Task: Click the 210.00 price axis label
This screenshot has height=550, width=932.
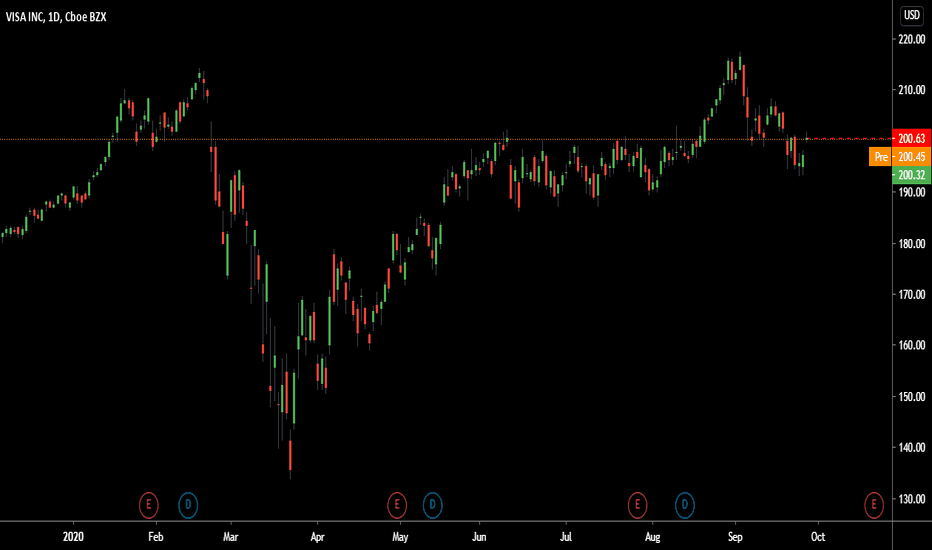Action: (912, 90)
